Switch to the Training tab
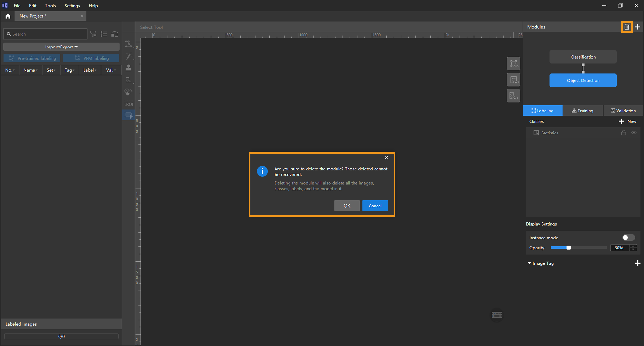 [583, 111]
